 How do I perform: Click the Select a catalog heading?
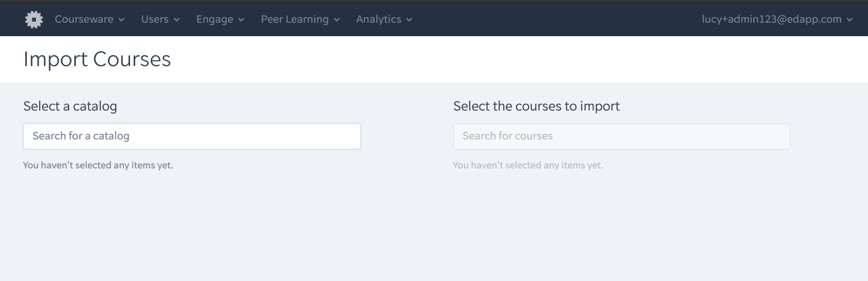pyautogui.click(x=70, y=106)
